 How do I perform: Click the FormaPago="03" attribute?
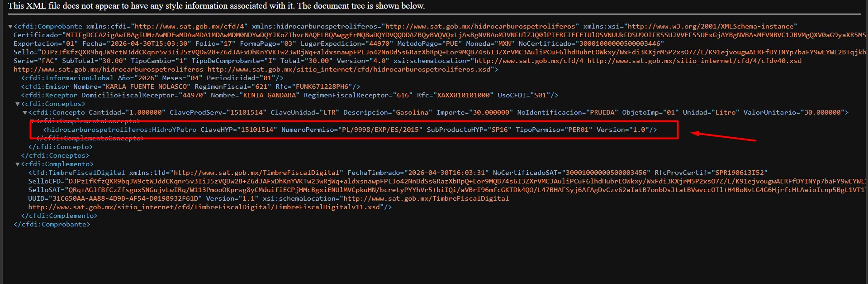tap(268, 43)
